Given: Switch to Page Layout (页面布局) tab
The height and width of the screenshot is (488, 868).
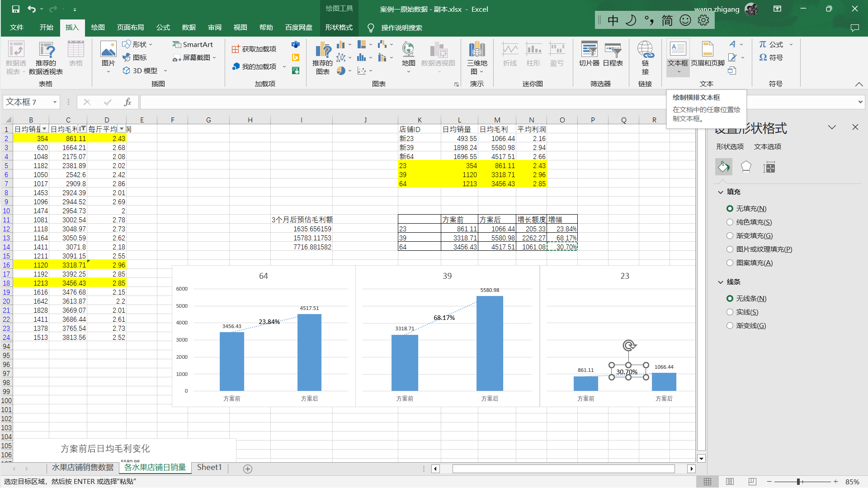Looking at the screenshot, I should click(x=130, y=28).
